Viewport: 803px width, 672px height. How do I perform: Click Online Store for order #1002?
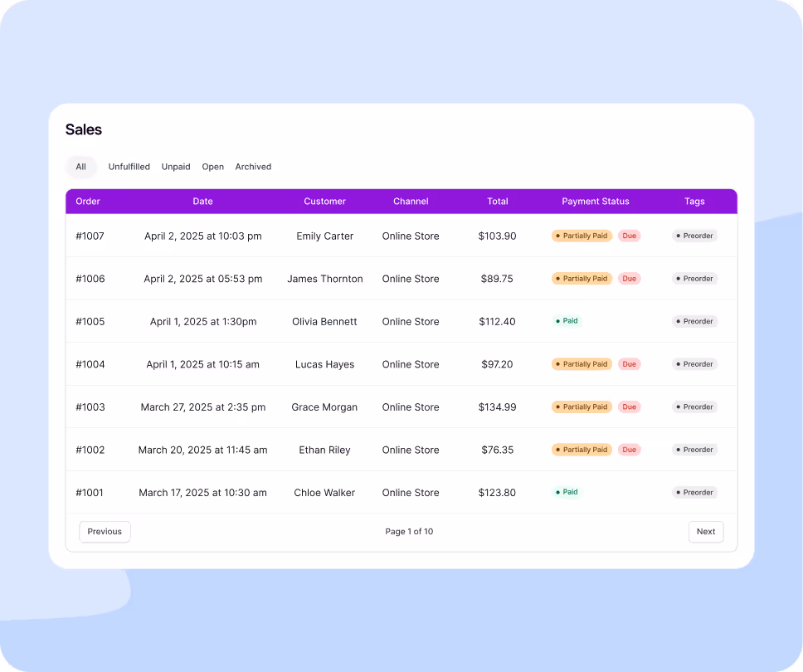click(x=411, y=450)
